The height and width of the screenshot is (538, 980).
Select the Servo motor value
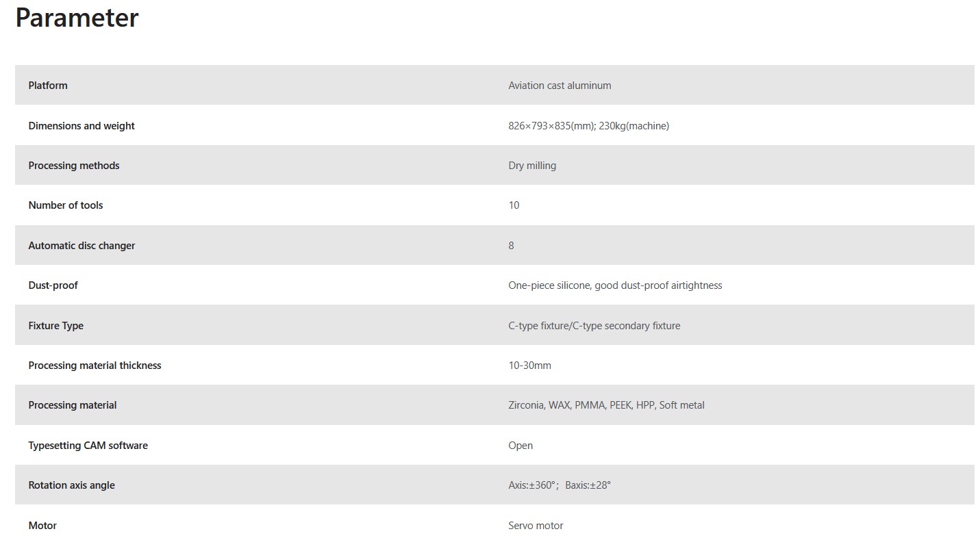[536, 526]
